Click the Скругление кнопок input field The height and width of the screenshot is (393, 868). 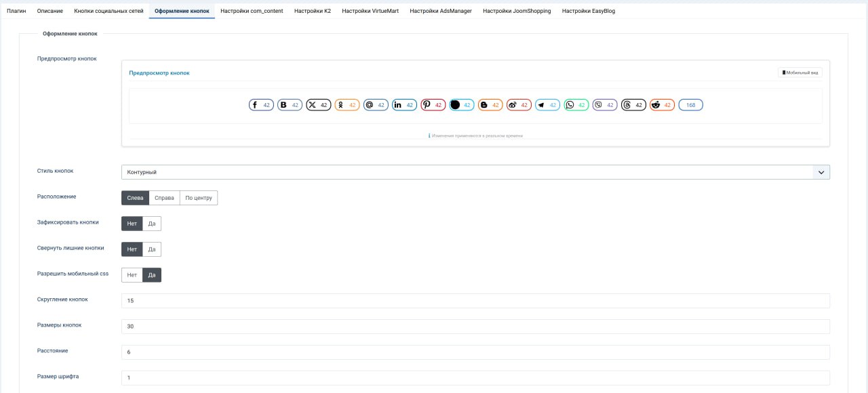[475, 301]
